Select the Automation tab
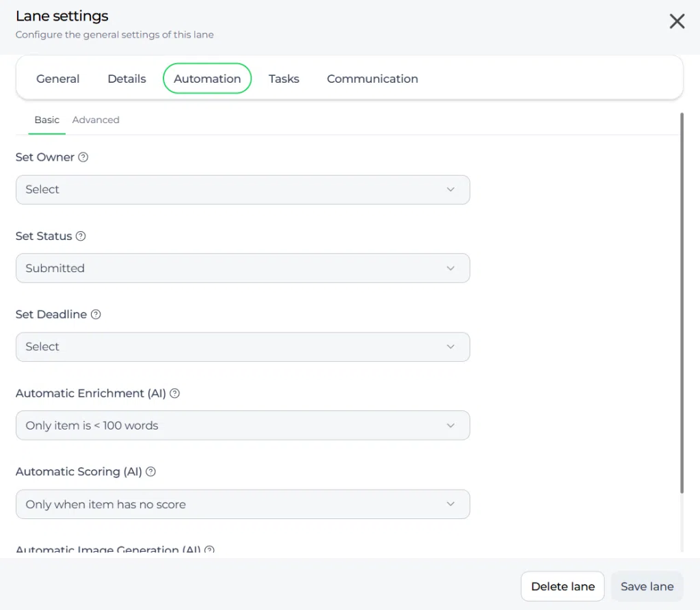 tap(207, 79)
